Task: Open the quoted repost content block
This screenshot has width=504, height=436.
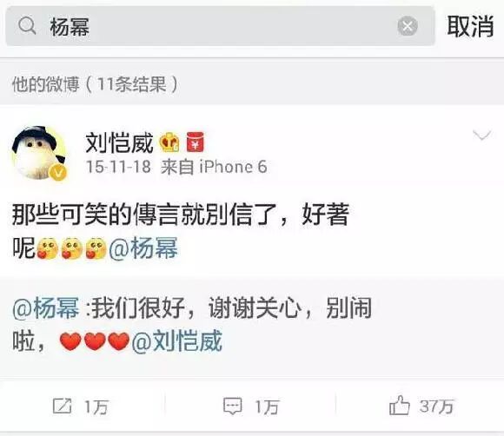Action: 252,326
